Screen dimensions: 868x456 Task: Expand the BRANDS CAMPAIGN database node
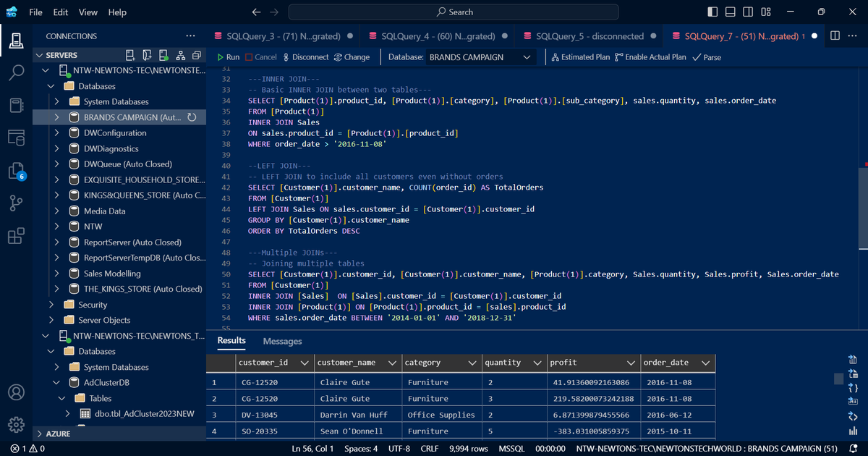(x=56, y=117)
